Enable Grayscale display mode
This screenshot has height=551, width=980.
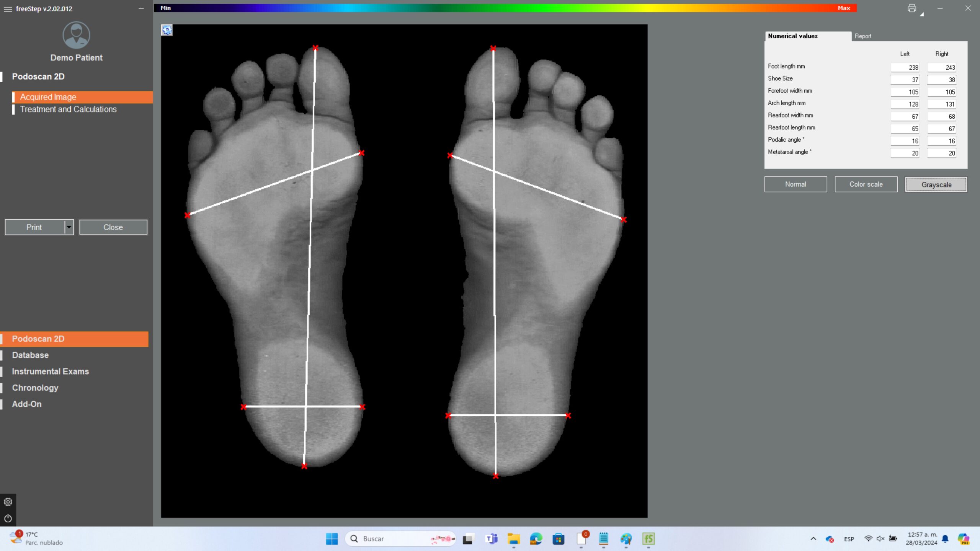(936, 184)
